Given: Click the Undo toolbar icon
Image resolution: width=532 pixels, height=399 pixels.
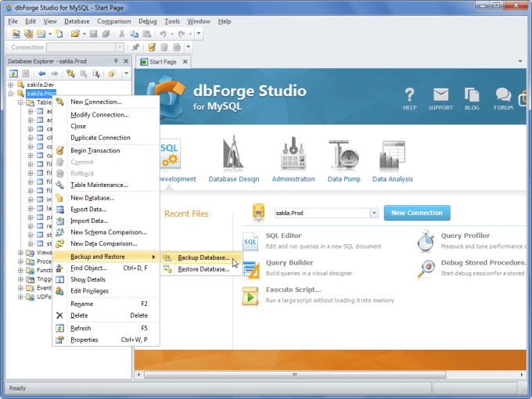Looking at the screenshot, I should [163, 34].
